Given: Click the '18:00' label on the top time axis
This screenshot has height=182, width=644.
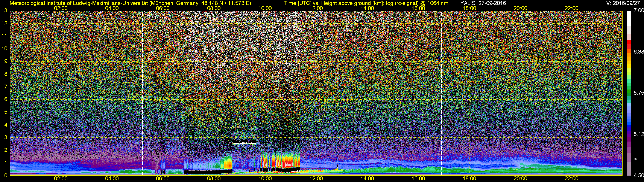Looking at the screenshot, I should pos(469,8).
